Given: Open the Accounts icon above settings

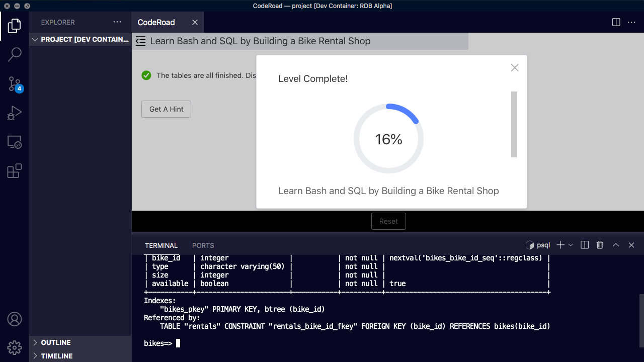Looking at the screenshot, I should tap(15, 319).
